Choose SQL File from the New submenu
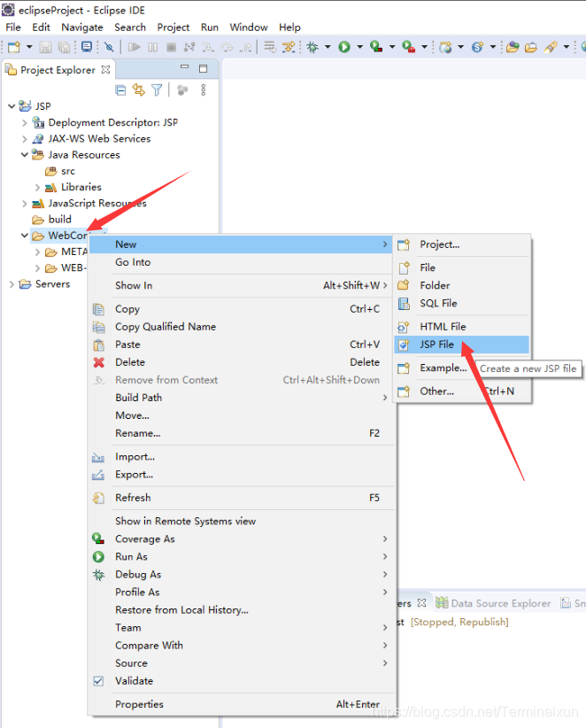Screen dimensions: 586x728 (462, 303)
